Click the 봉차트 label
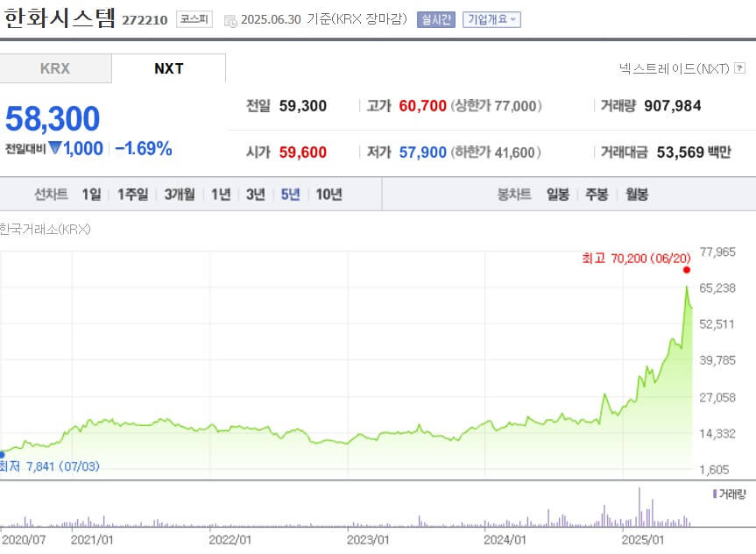756x554 pixels. [x=514, y=195]
